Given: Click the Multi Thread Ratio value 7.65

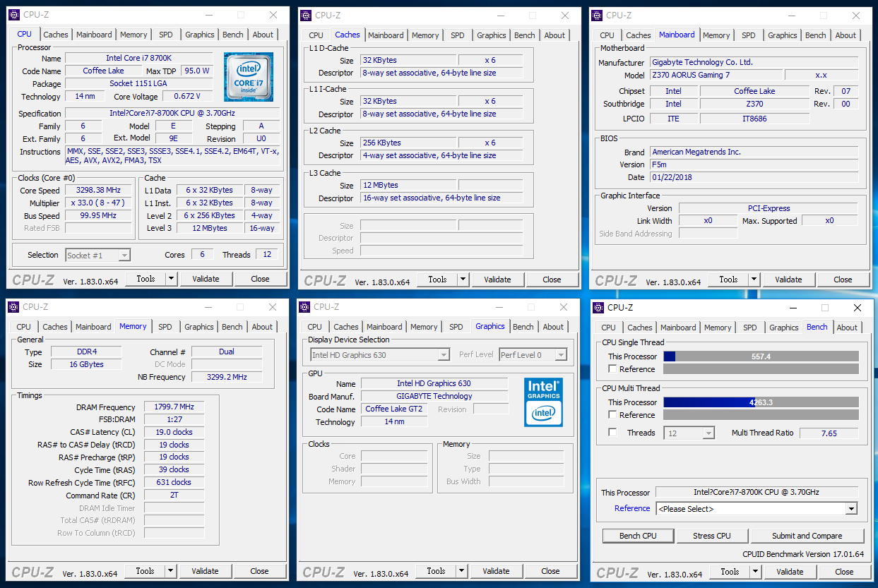Looking at the screenshot, I should [829, 433].
